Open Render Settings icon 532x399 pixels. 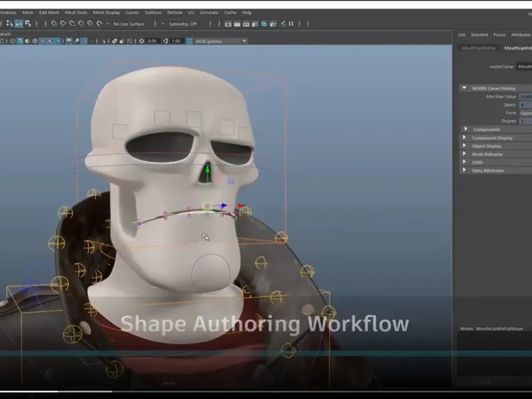tap(255, 24)
